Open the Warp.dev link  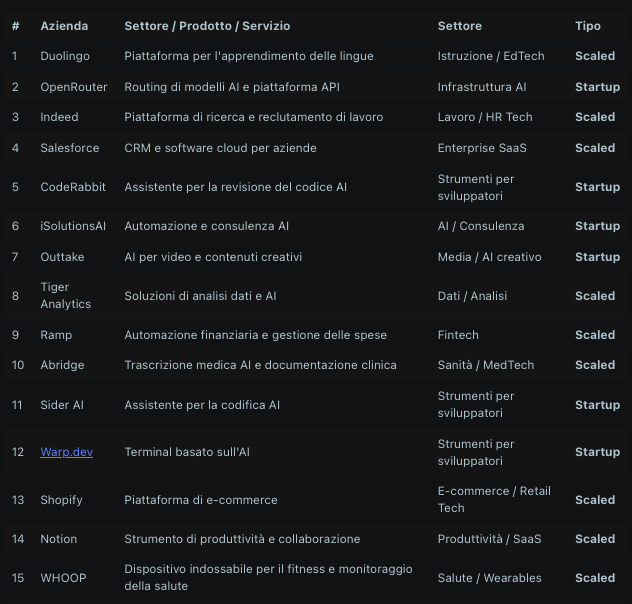(66, 452)
